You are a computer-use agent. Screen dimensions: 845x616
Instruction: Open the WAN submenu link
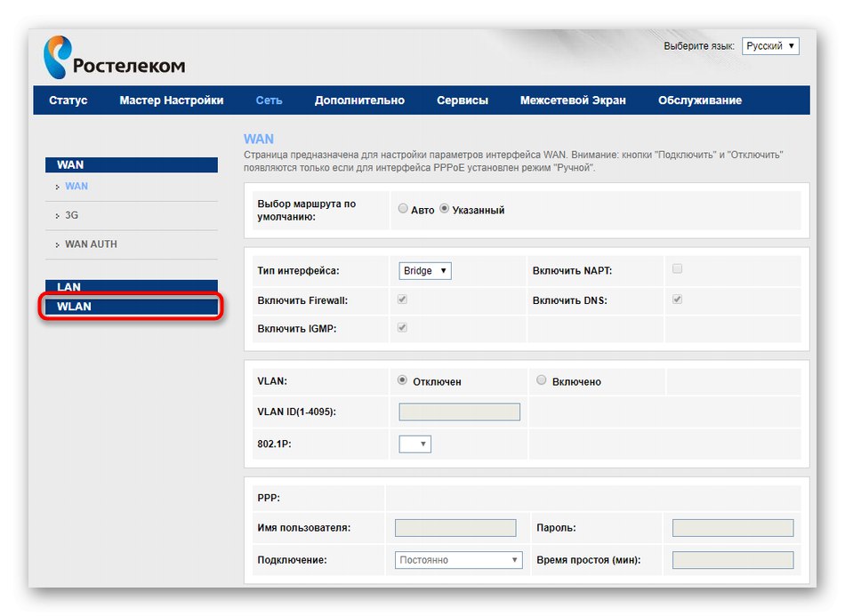point(76,187)
